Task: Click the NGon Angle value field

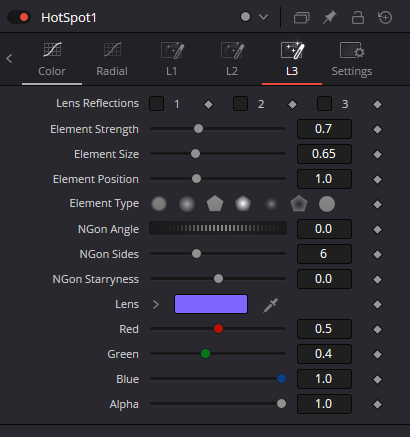Action: [324, 229]
